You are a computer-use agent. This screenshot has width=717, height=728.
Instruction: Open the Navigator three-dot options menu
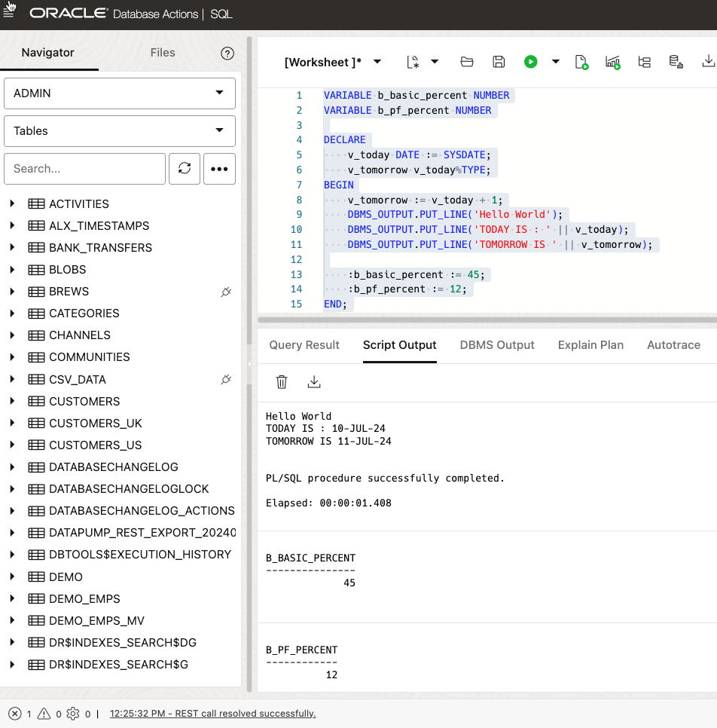[x=219, y=169]
